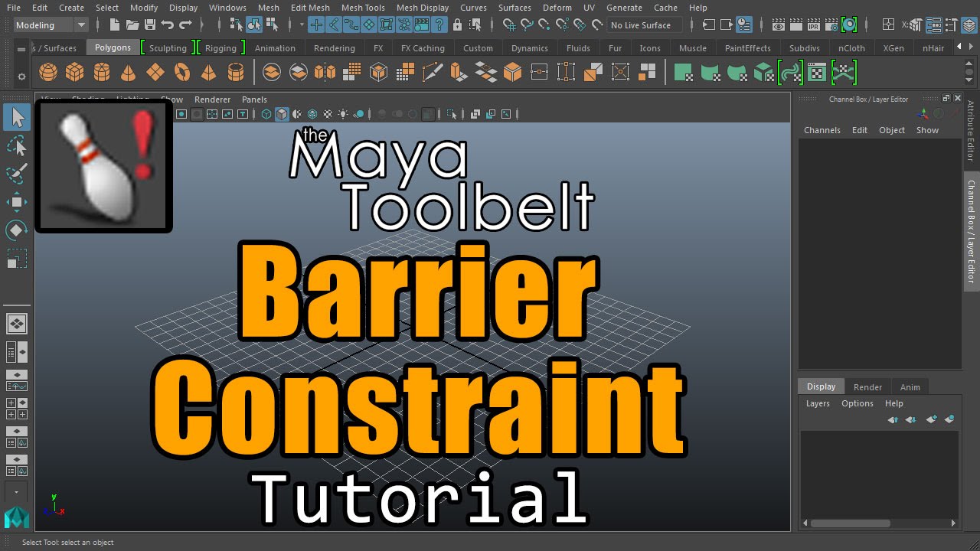Image resolution: width=980 pixels, height=551 pixels.
Task: Click the Attribute Editor side tab
Action: [971, 130]
